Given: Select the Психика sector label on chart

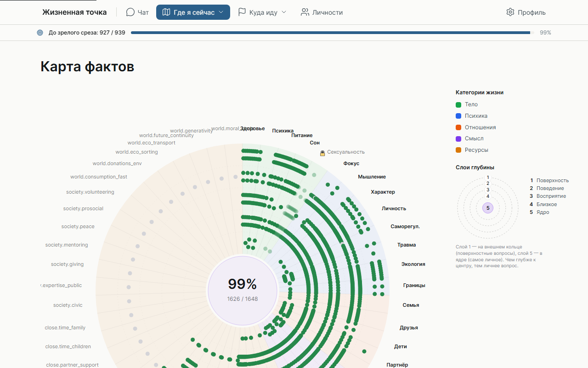Looking at the screenshot, I should click(x=283, y=131).
